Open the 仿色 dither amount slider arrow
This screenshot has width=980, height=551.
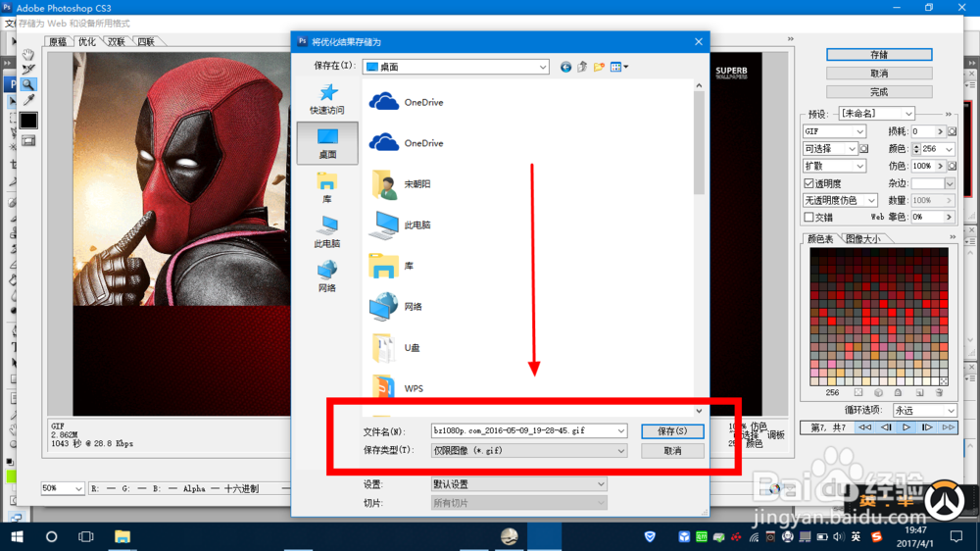point(940,166)
